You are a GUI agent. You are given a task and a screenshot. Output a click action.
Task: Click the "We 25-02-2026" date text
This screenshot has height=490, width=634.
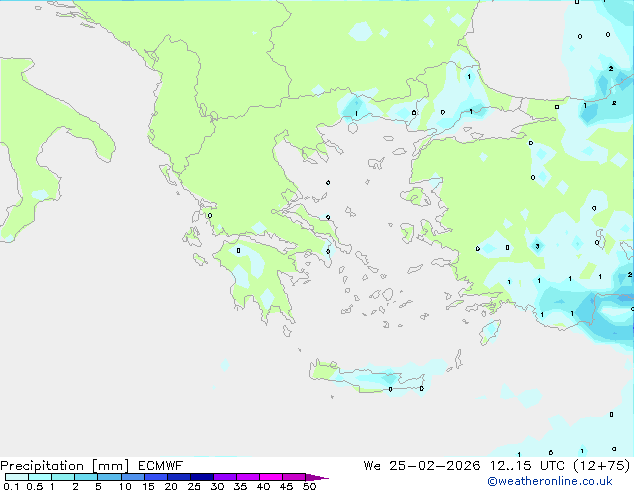click(x=422, y=466)
